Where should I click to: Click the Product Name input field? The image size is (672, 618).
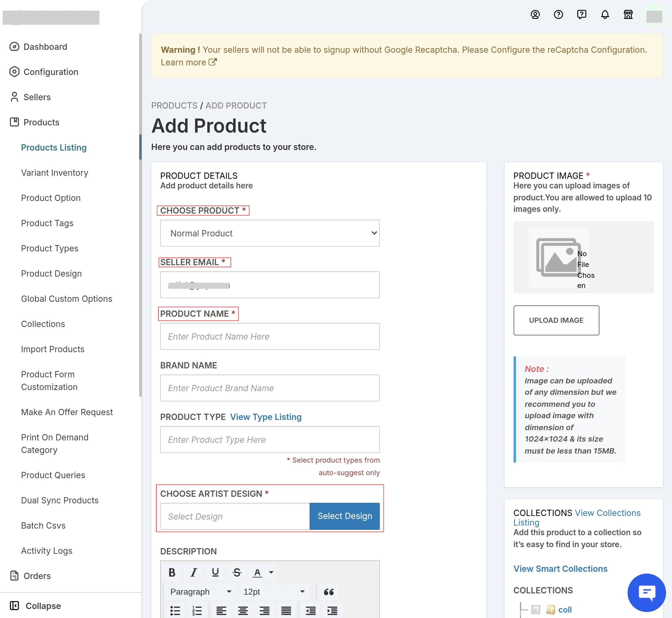click(x=270, y=336)
